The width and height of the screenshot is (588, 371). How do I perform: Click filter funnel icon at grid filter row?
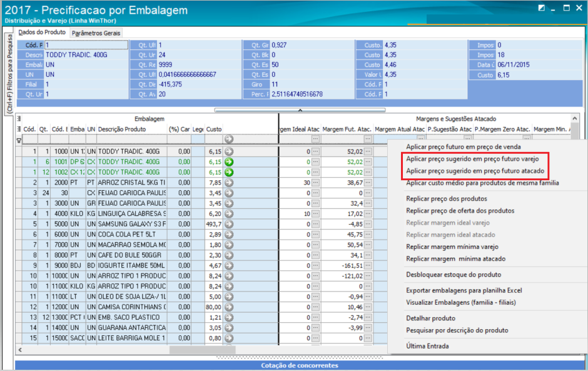pyautogui.click(x=19, y=140)
